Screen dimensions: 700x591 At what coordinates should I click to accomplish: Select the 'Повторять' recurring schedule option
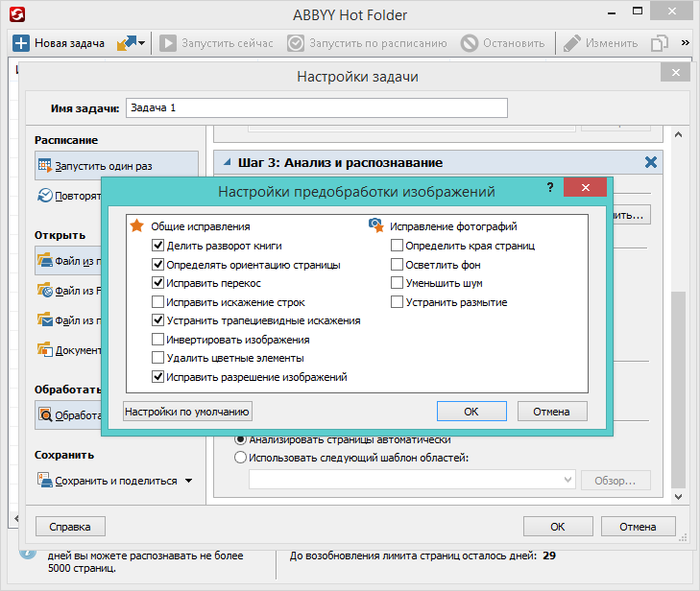coord(70,196)
